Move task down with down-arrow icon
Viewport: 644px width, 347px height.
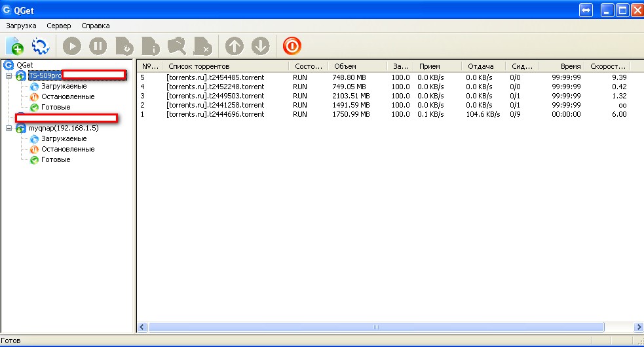[x=260, y=46]
